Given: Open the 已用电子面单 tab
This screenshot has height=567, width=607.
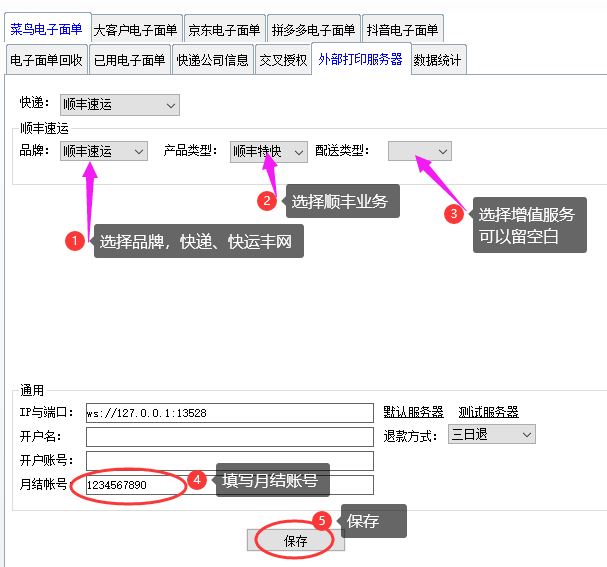Looking at the screenshot, I should click(130, 61).
